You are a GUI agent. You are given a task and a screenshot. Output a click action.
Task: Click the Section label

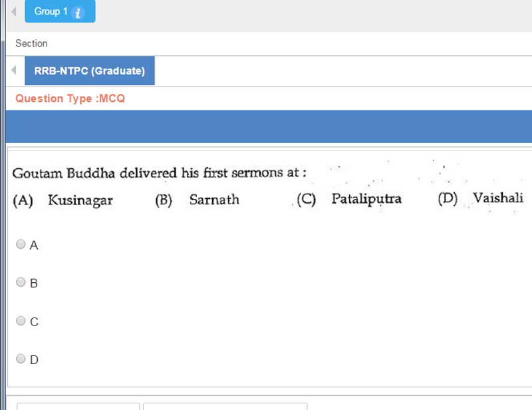pos(31,43)
